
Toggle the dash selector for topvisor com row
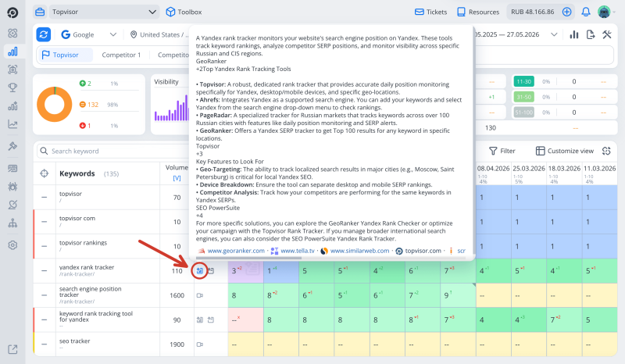pyautogui.click(x=45, y=222)
